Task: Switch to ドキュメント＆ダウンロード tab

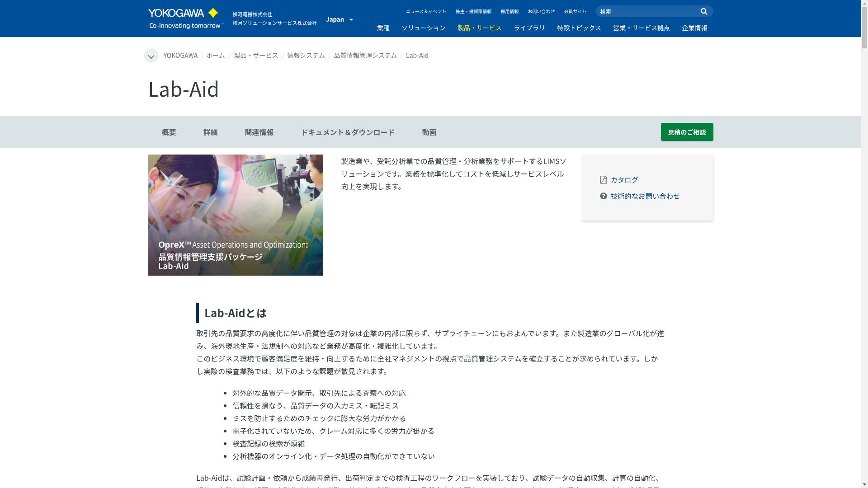Action: [348, 132]
